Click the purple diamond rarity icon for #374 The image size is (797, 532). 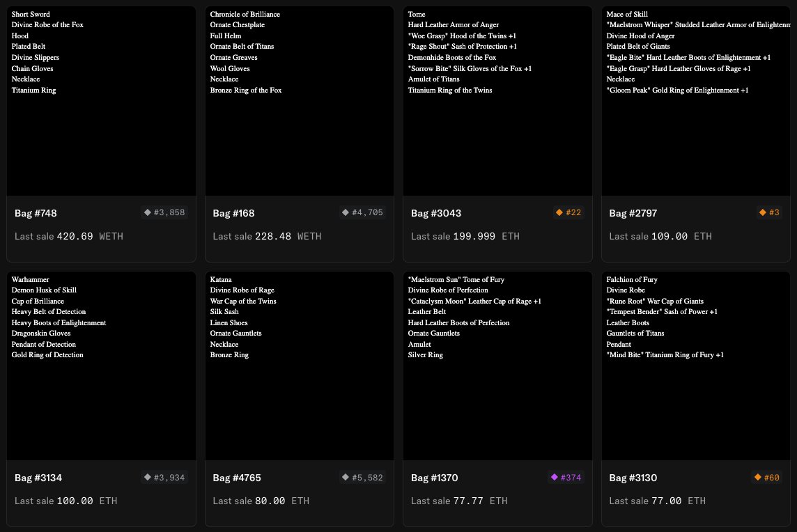coord(555,477)
